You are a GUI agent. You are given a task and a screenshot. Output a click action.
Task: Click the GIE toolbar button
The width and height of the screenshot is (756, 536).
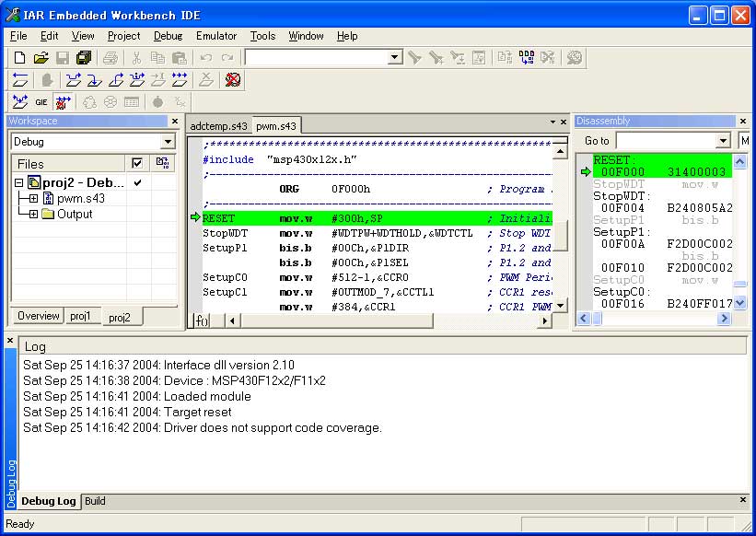tap(41, 102)
